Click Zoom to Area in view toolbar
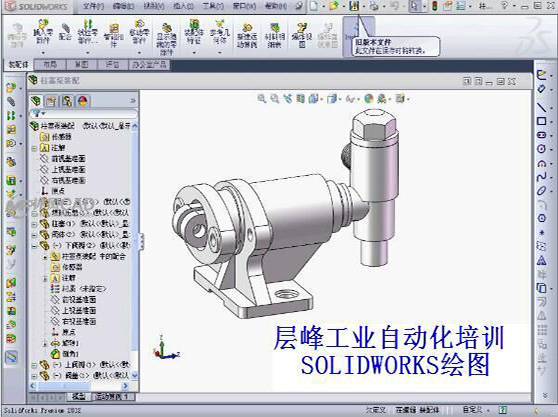The image size is (558, 417). [x=274, y=99]
